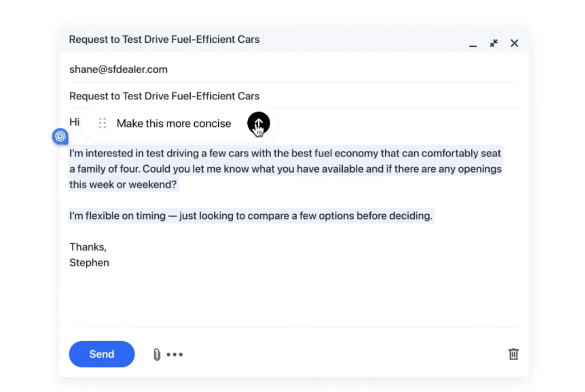Discard the draft with the trash icon
585x392 pixels.
(514, 354)
